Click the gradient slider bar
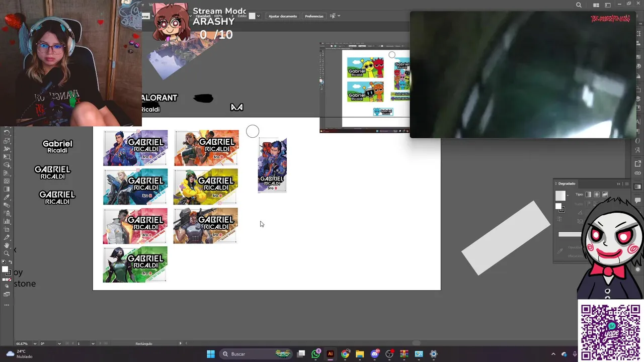Screen dimensions: 644x362 click(570, 234)
